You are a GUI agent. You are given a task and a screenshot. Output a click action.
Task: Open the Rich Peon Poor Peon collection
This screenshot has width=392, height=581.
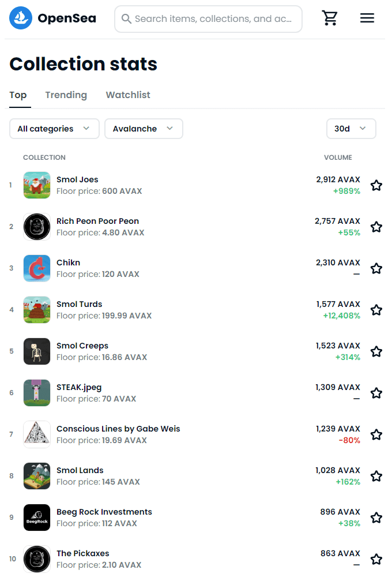(97, 221)
